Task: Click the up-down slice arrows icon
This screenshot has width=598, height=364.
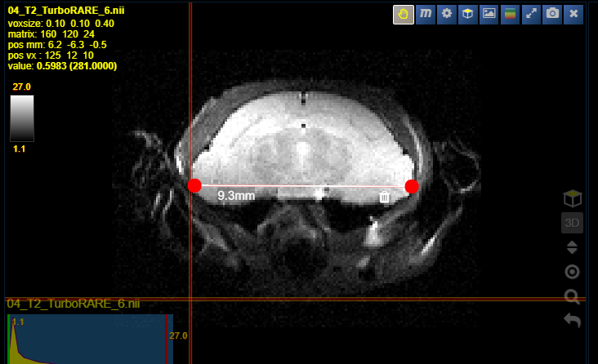Action: click(x=572, y=247)
